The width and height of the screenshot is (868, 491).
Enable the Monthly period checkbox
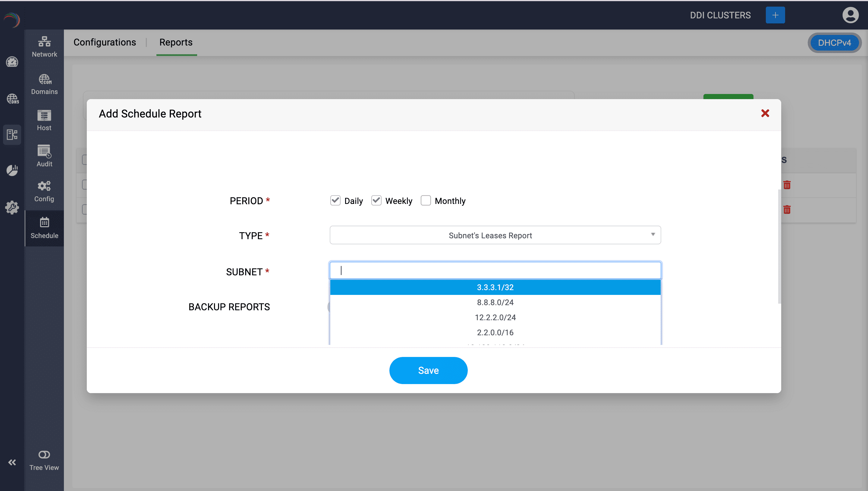click(425, 200)
